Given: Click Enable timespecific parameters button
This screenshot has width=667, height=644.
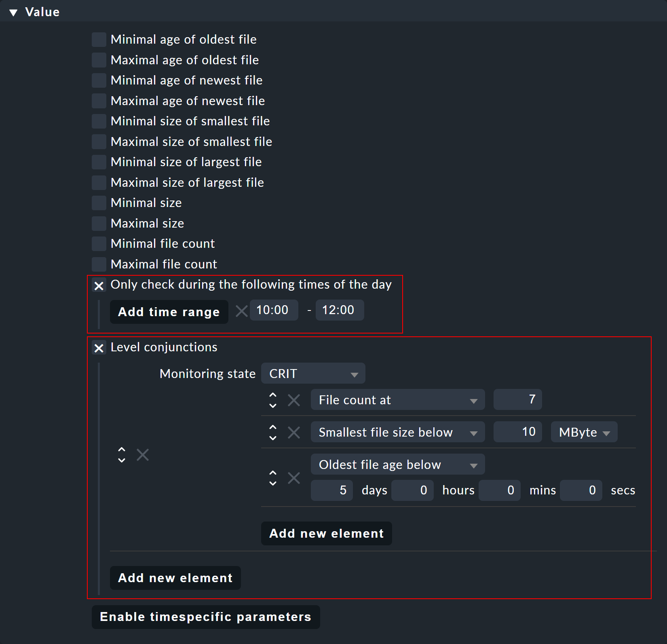Looking at the screenshot, I should [206, 617].
